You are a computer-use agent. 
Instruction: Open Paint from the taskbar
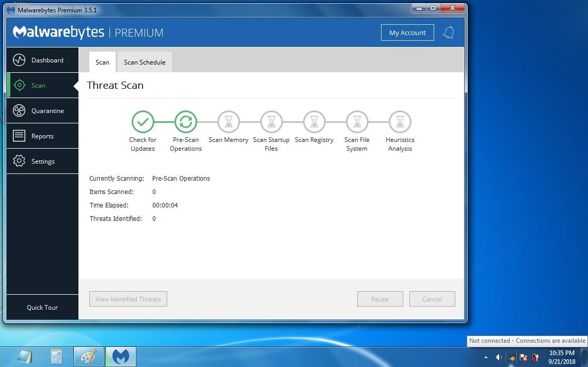(x=88, y=357)
